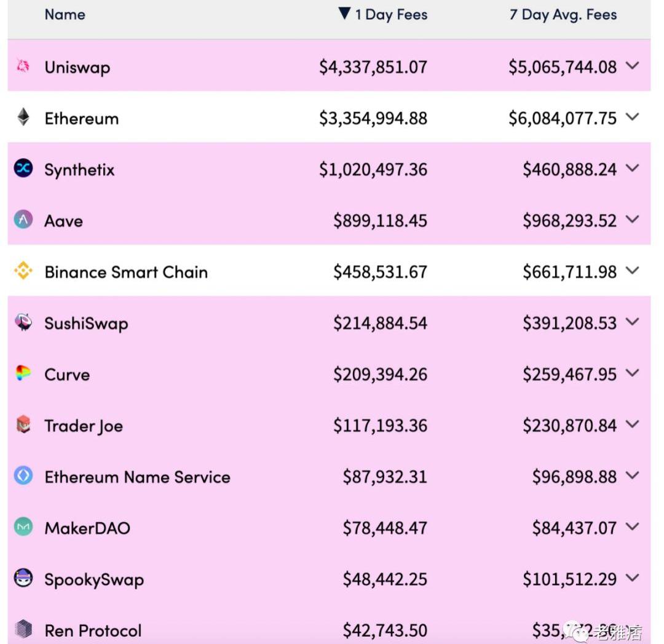Screen dimensions: 664x644
Task: Expand the Synthetix row details chevron
Action: [633, 168]
